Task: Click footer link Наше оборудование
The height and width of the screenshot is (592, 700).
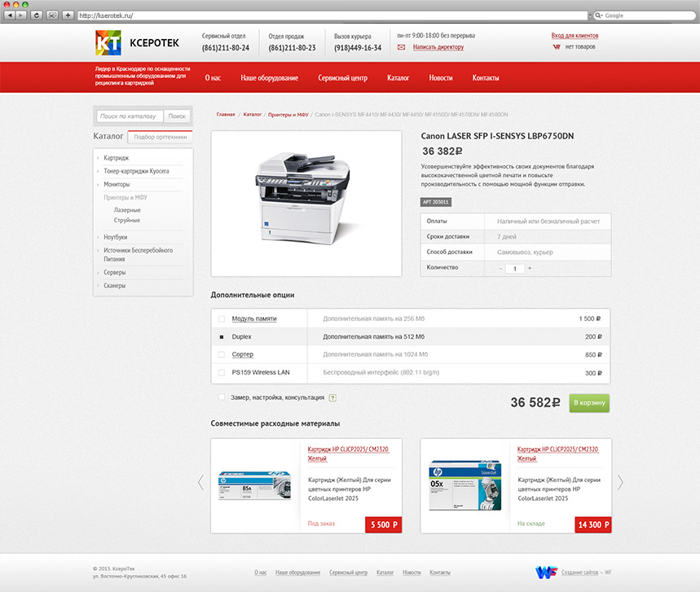Action: click(297, 572)
